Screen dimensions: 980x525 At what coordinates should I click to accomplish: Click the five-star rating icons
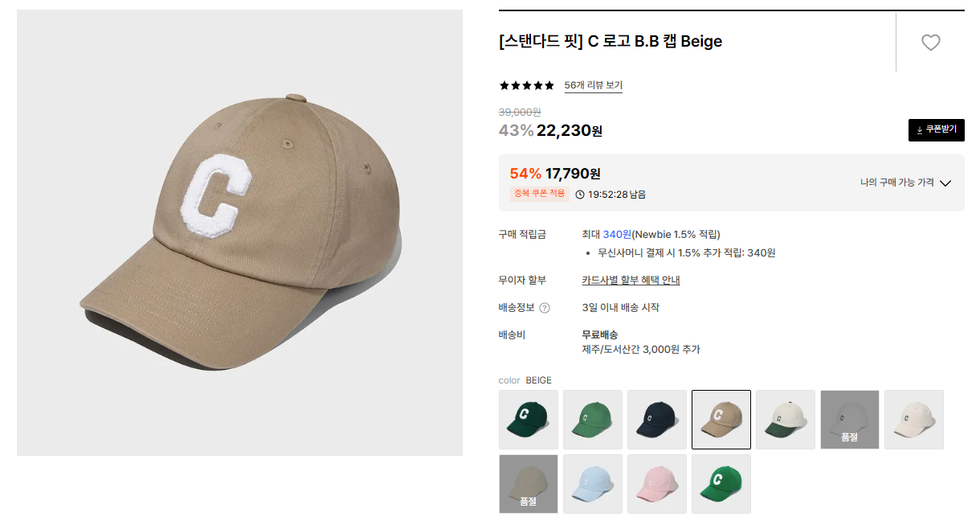pos(527,85)
